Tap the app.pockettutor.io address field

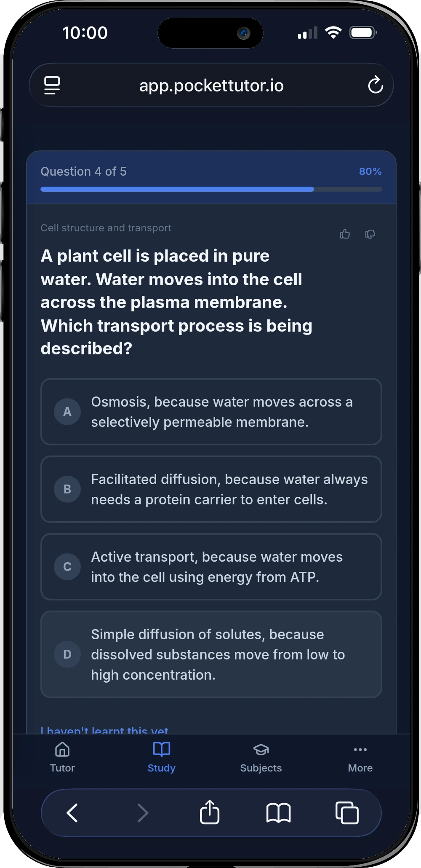coord(211,85)
